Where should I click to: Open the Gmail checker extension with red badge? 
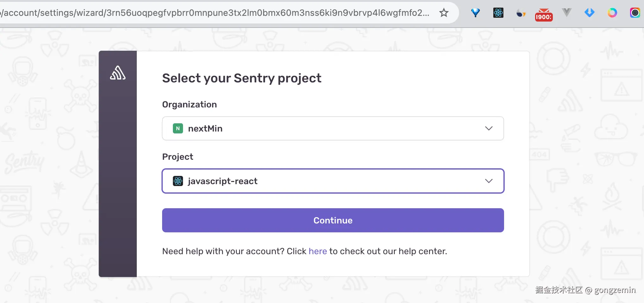point(544,15)
